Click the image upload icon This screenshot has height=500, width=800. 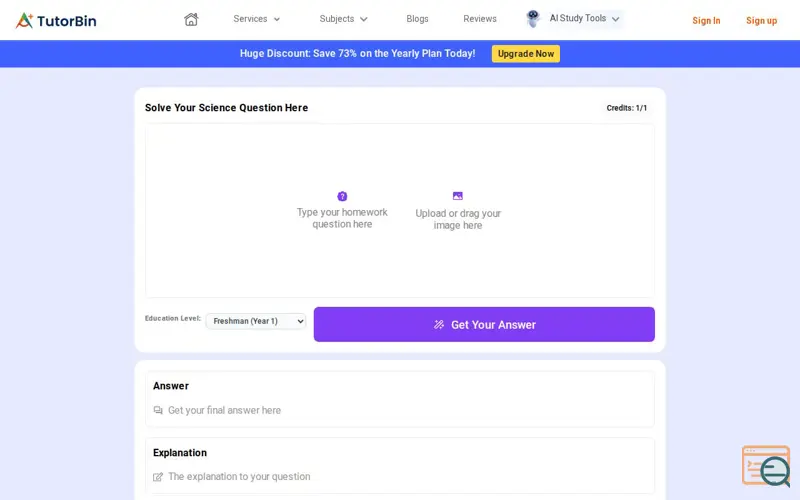click(458, 196)
